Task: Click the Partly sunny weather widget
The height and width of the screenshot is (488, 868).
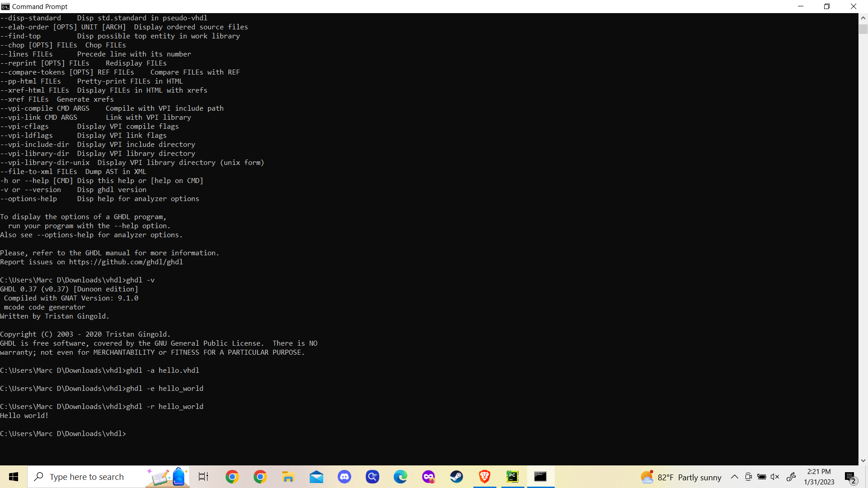Action: [680, 477]
